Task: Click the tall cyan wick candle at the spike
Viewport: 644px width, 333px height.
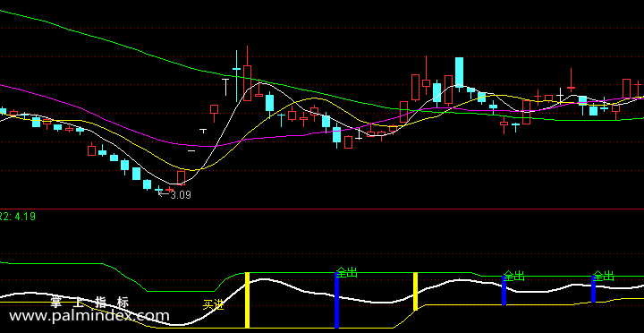Action: click(x=236, y=76)
